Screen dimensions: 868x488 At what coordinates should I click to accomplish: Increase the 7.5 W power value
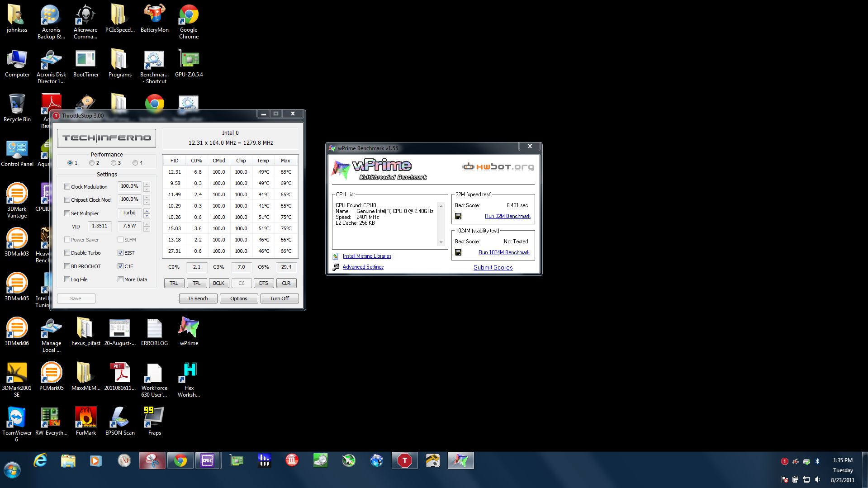tap(147, 224)
